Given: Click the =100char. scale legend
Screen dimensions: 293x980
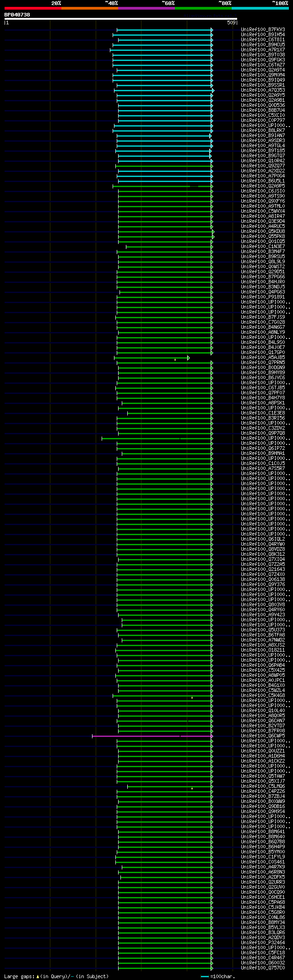Looking at the screenshot, I should (x=218, y=976).
